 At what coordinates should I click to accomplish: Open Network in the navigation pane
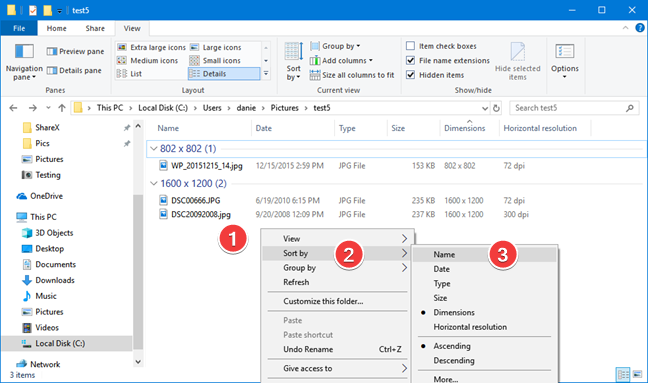[x=38, y=364]
